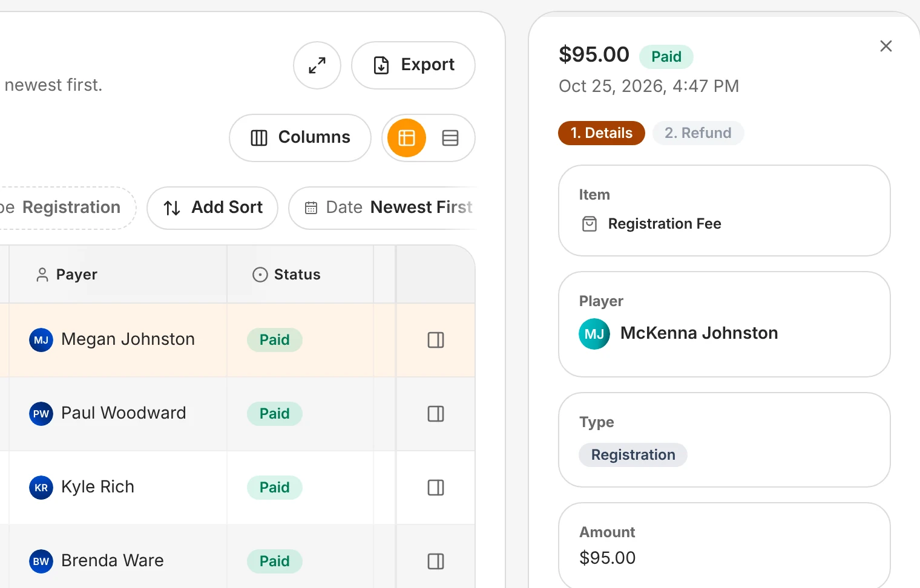Select payer name Kyle Rich

point(97,487)
